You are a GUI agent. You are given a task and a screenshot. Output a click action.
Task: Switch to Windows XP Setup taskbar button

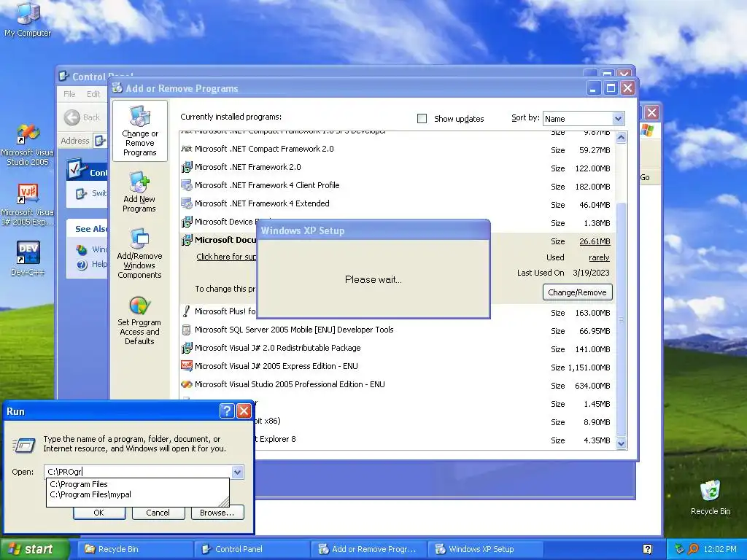pyautogui.click(x=484, y=549)
